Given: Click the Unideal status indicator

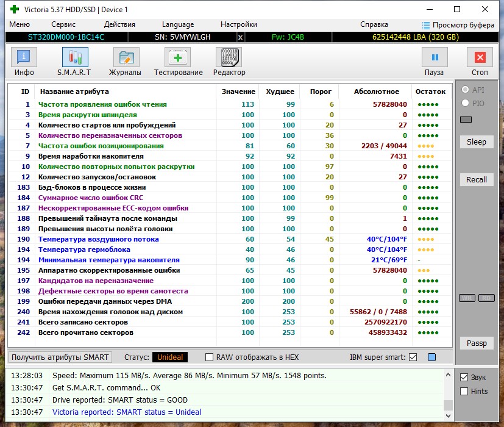Looking at the screenshot, I should [170, 357].
